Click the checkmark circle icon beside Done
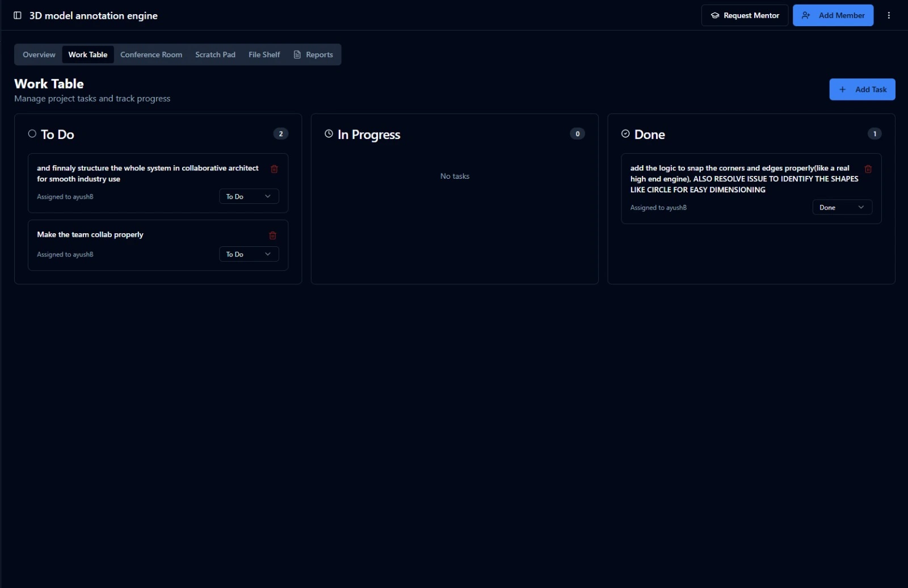The width and height of the screenshot is (908, 588). point(625,134)
